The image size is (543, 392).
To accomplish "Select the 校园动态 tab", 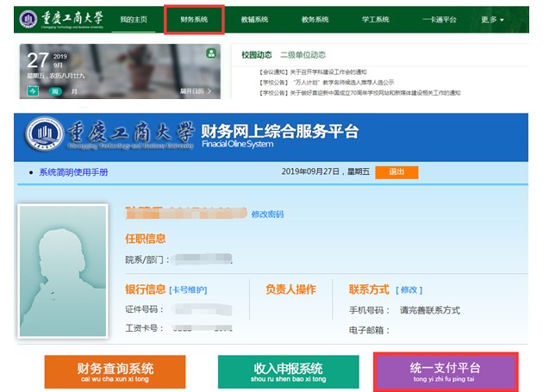I will pos(257,54).
